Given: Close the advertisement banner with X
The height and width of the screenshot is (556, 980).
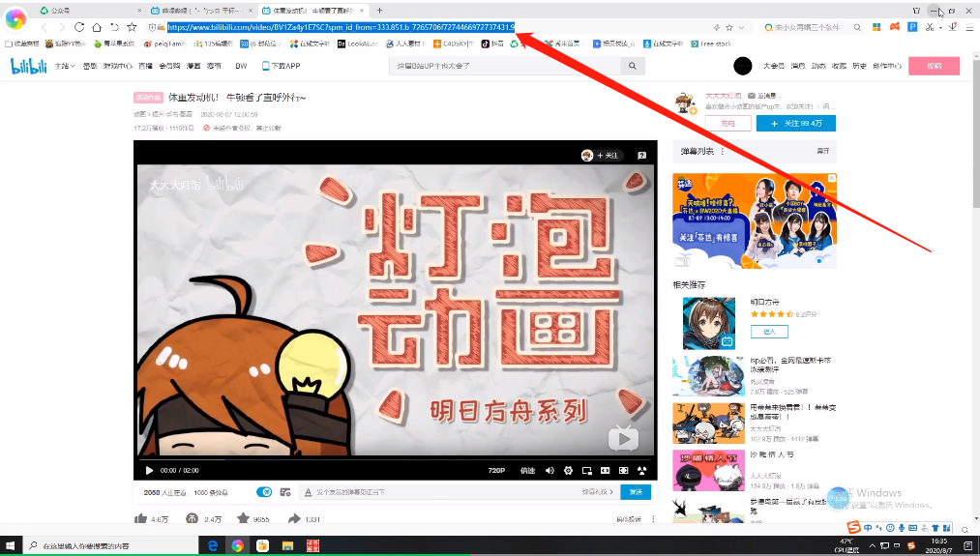Looking at the screenshot, I should pos(832,178).
